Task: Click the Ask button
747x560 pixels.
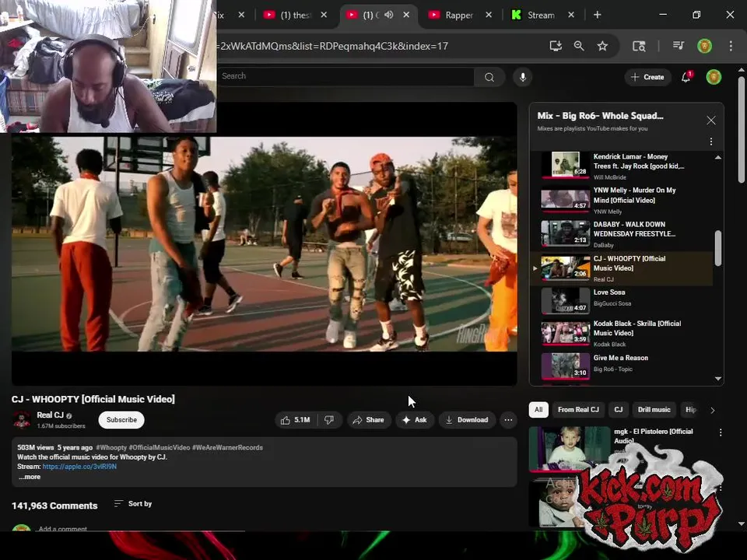Action: click(415, 420)
